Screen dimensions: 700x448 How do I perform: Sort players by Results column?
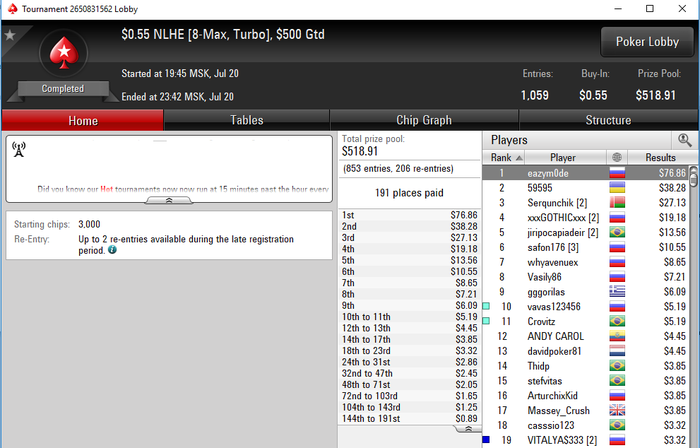[660, 157]
